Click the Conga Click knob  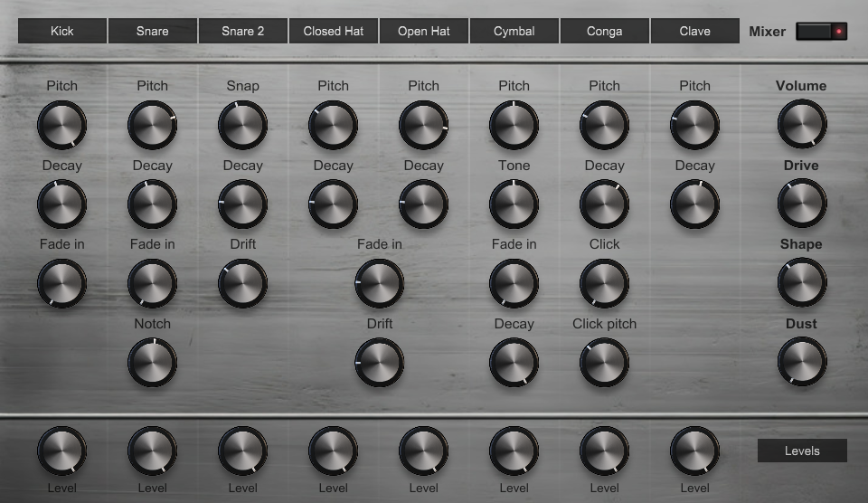(x=604, y=283)
